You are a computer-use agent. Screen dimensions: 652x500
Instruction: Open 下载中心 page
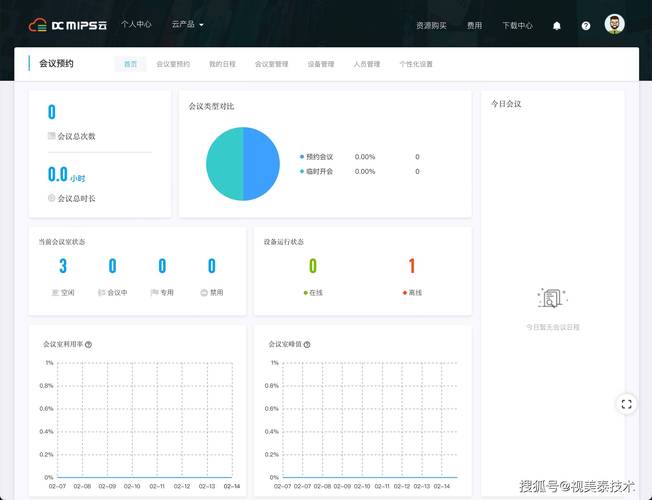tap(517, 26)
